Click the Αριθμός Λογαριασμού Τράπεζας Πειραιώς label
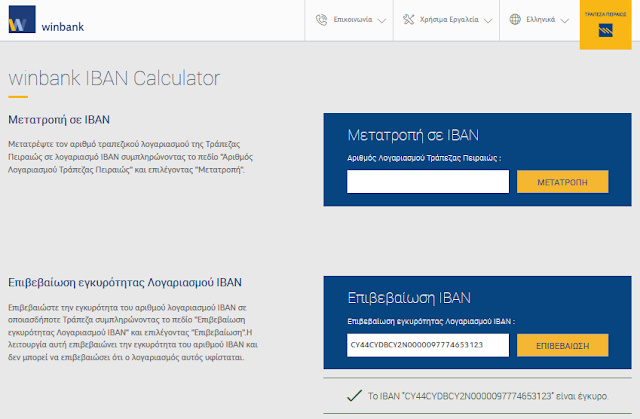The width and height of the screenshot is (640, 419). pyautogui.click(x=424, y=158)
